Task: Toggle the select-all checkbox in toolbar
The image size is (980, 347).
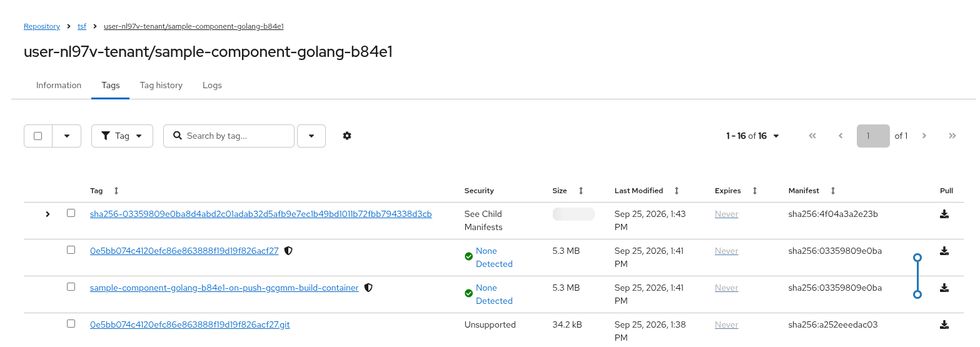Action: tap(38, 136)
